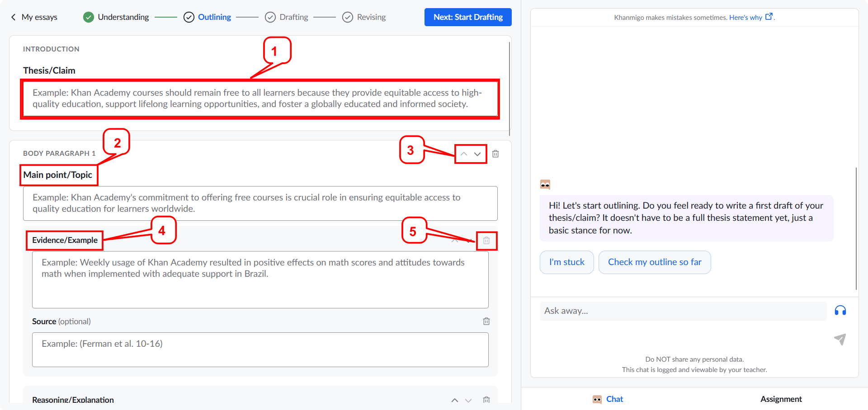Image resolution: width=868 pixels, height=410 pixels.
Task: Delete the Evidence/Example section
Action: coord(486,240)
